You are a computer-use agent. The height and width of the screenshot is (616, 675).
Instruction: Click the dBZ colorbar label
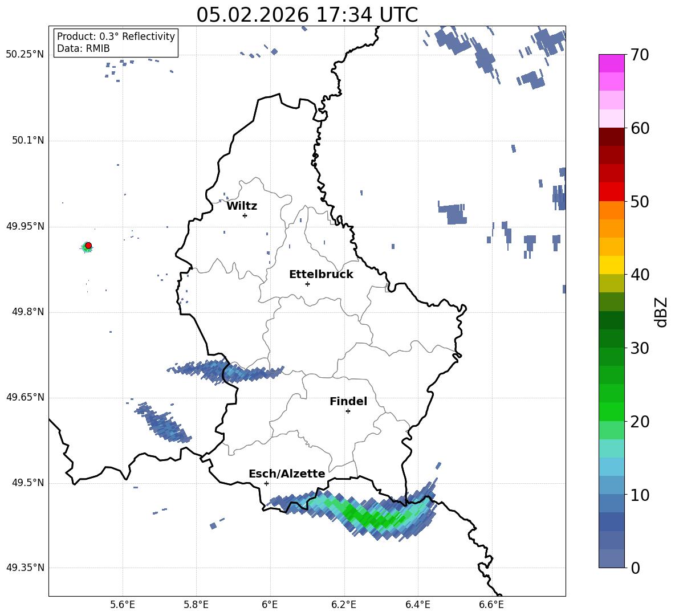coord(662,312)
